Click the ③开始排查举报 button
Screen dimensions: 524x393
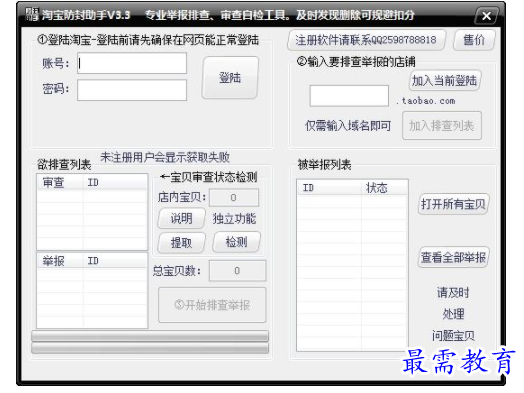(x=212, y=305)
